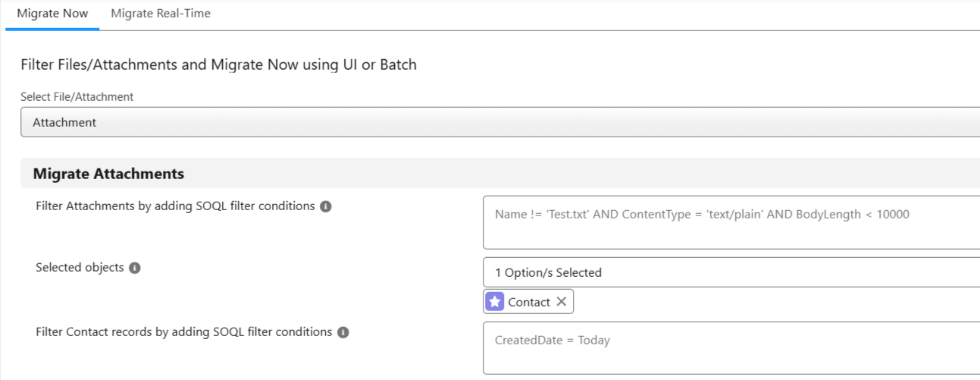
Task: Click the 'Select File/Attachment' field label
Action: pyautogui.click(x=77, y=96)
